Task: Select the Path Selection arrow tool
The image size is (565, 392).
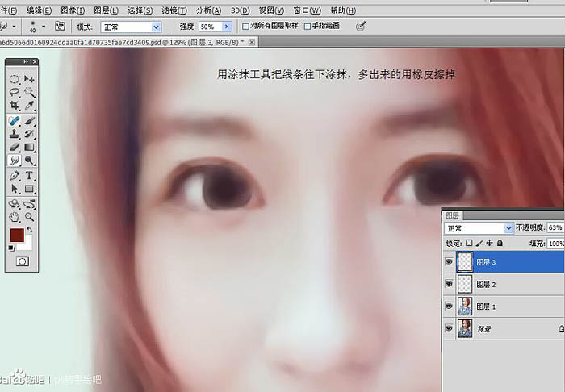Action: (14, 189)
